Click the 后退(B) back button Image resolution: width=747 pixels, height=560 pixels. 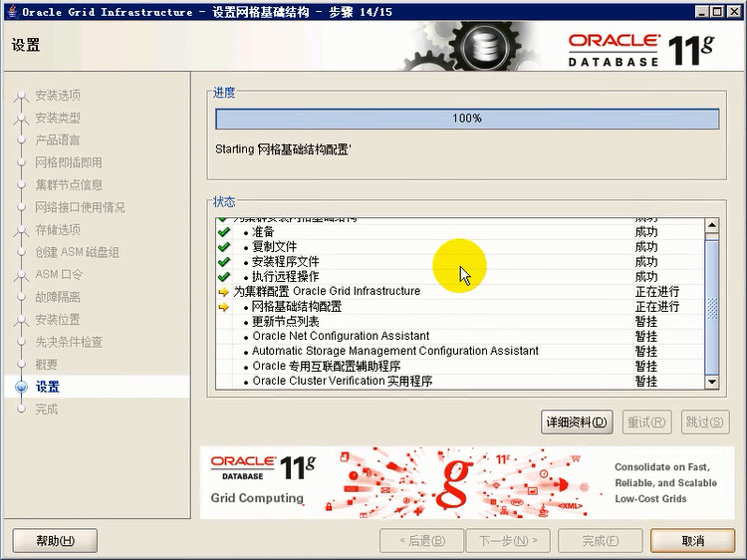click(x=421, y=541)
